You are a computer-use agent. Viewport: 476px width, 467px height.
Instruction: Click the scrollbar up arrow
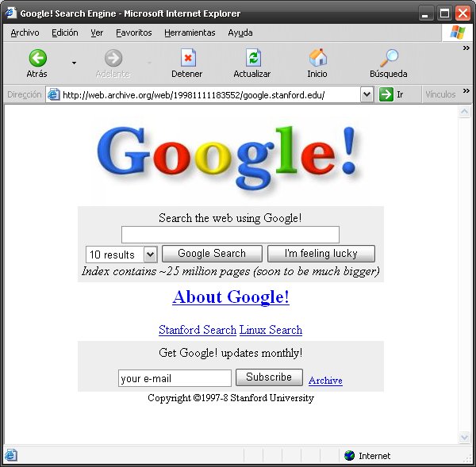(464, 112)
